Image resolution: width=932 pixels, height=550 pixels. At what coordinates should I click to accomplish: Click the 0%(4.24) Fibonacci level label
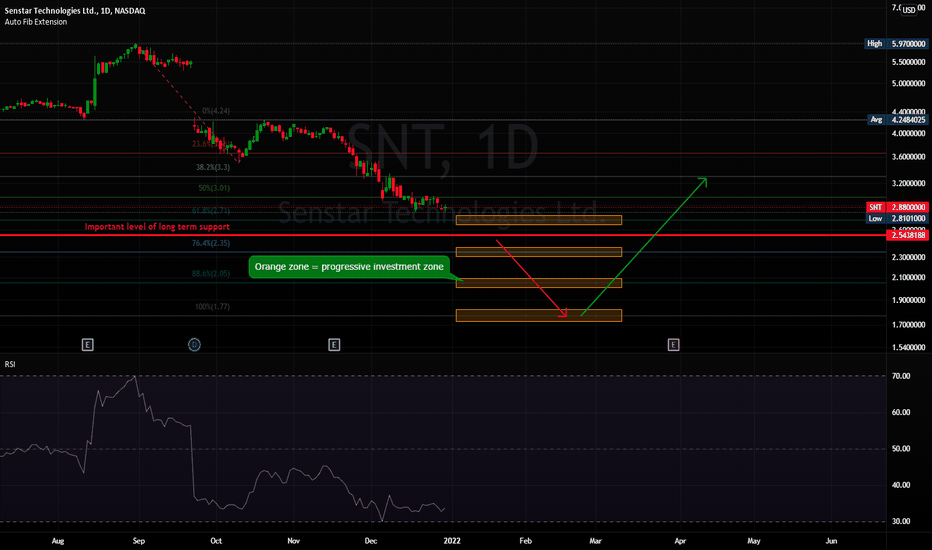tap(216, 111)
